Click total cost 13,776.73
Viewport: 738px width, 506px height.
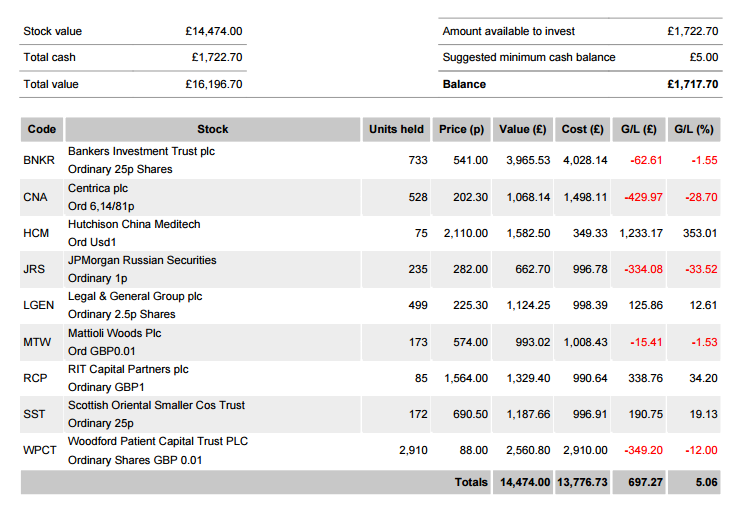coord(582,482)
